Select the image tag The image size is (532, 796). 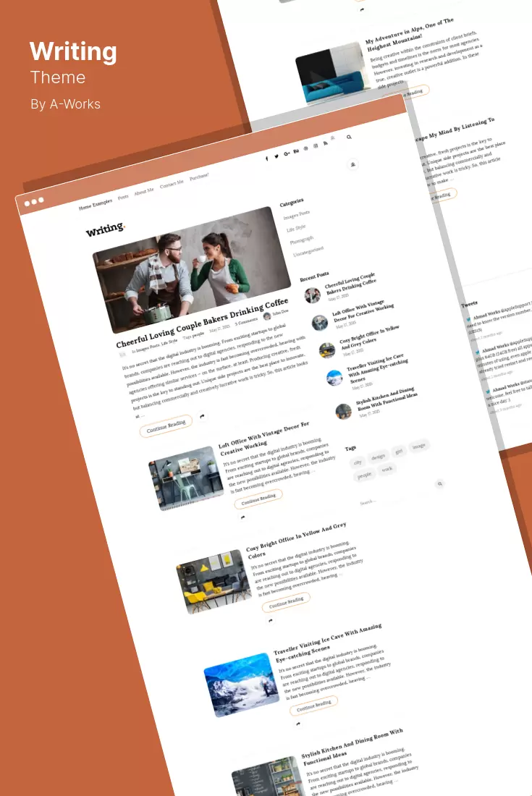419,446
